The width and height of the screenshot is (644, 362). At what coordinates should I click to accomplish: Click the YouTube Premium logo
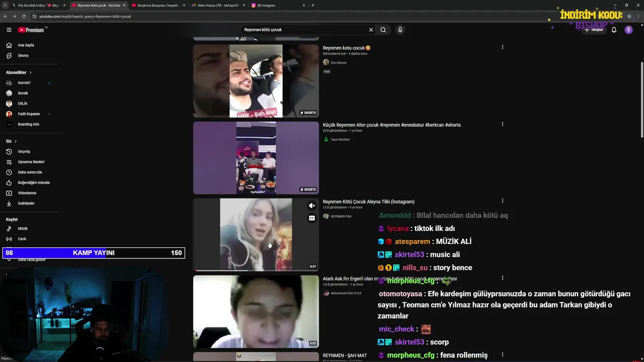pyautogui.click(x=31, y=30)
